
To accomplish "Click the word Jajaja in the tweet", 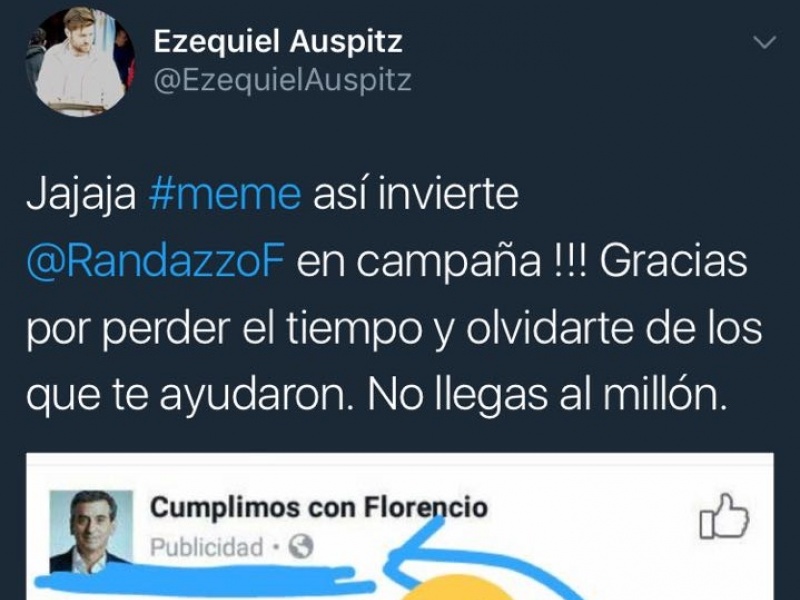I will coord(81,194).
